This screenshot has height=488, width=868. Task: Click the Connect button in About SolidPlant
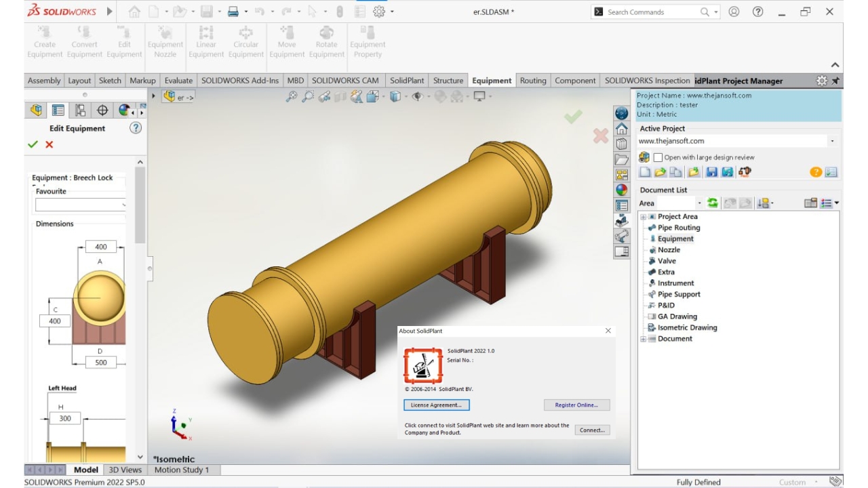click(592, 430)
